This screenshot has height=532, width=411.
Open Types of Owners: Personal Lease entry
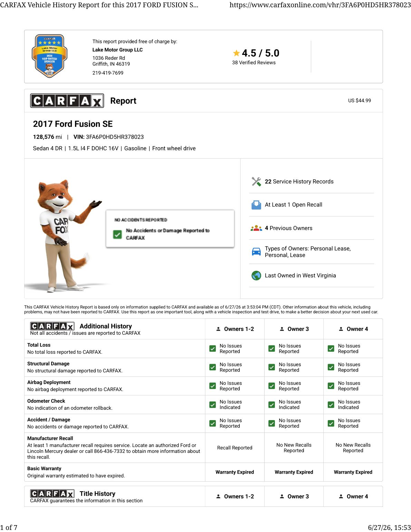click(x=308, y=252)
